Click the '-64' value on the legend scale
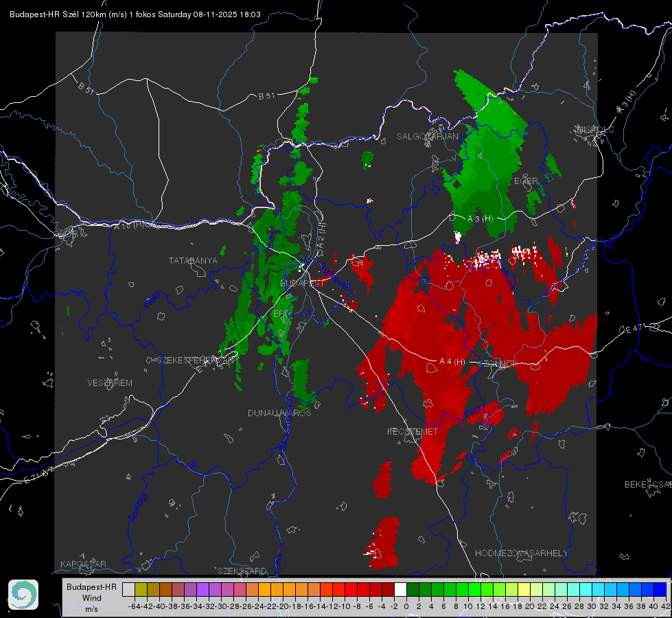Screen dimensions: 672x618 point(134,606)
